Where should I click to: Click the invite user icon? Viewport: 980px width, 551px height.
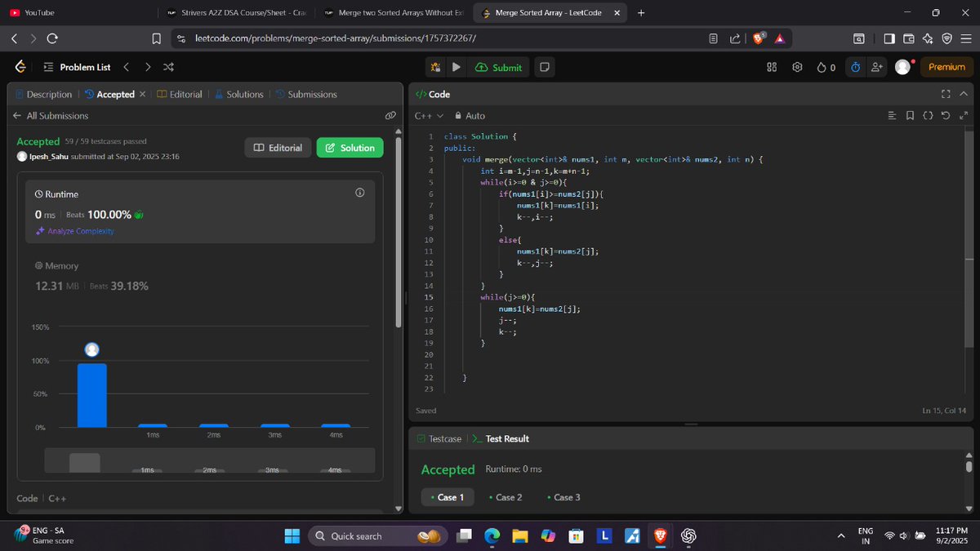(x=877, y=67)
